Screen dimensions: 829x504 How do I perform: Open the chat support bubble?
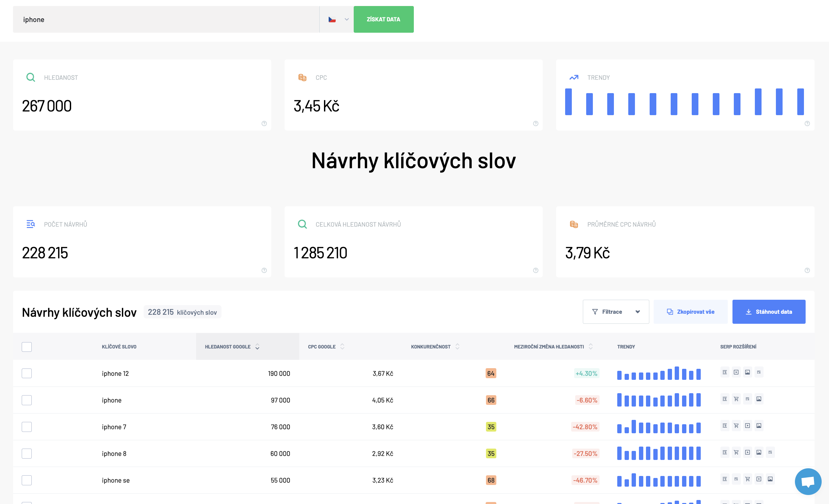click(x=808, y=482)
